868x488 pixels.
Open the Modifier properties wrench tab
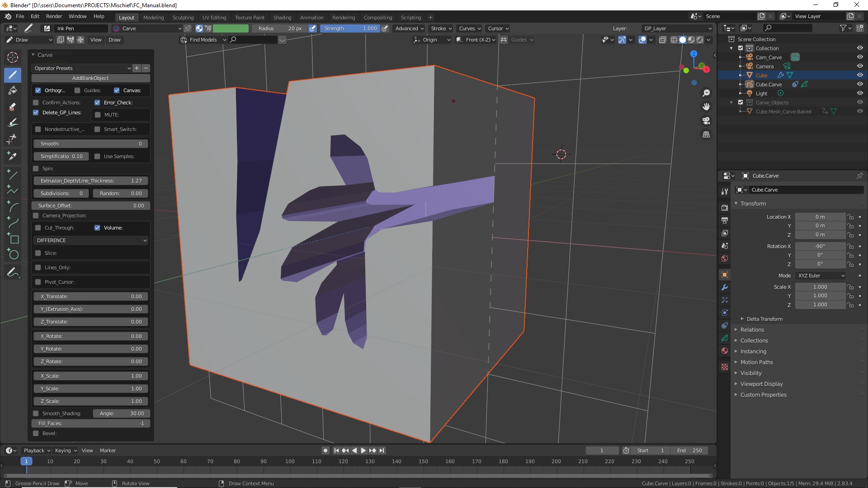click(725, 287)
